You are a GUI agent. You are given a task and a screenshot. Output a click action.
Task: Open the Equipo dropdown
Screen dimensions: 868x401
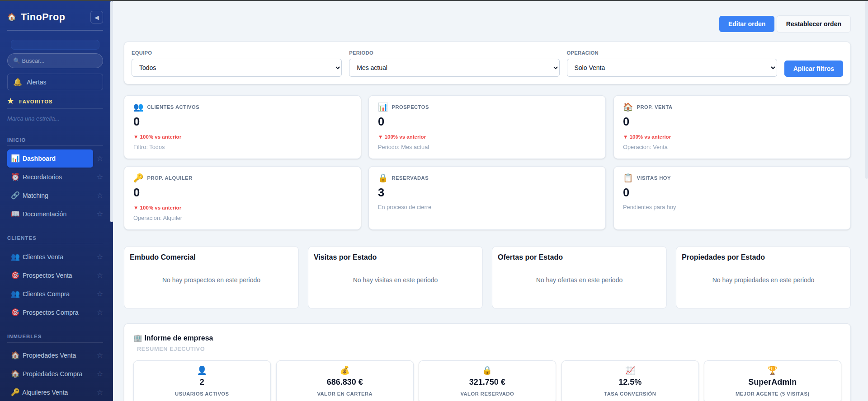tap(236, 68)
